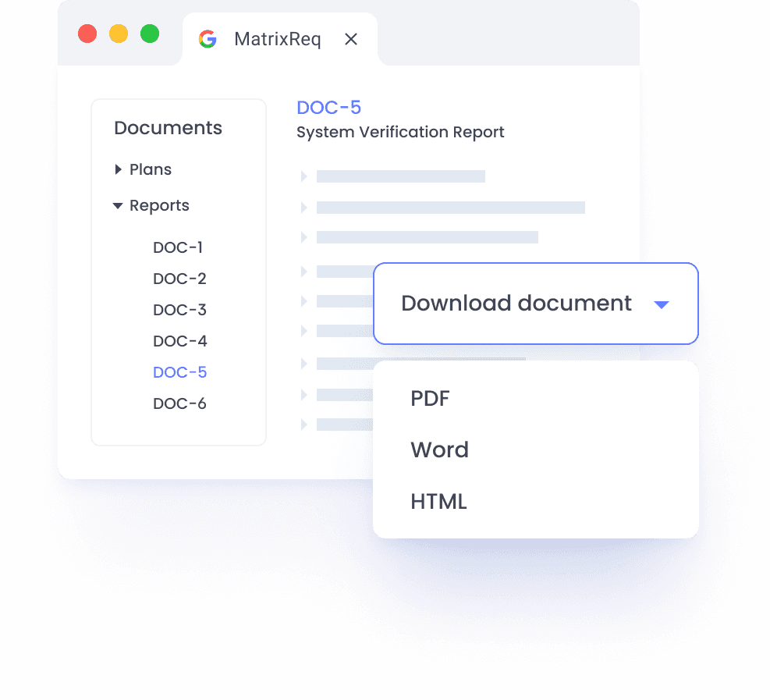Image resolution: width=770 pixels, height=700 pixels.
Task: Close the MatrixReq tab
Action: [x=351, y=39]
